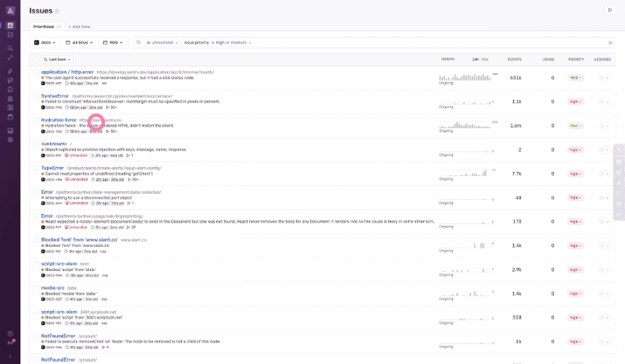Toggle the 90d graph period

point(484,59)
